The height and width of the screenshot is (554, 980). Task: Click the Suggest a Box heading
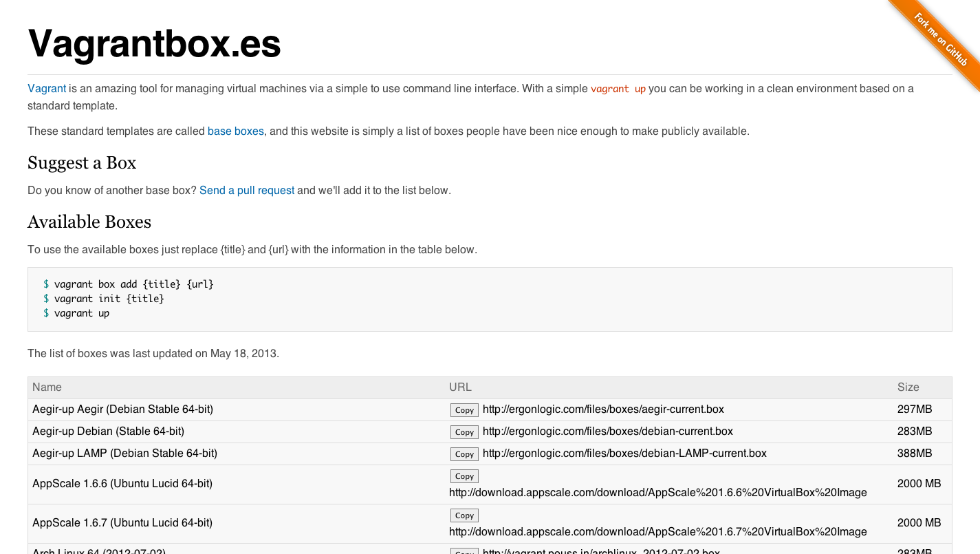[82, 163]
